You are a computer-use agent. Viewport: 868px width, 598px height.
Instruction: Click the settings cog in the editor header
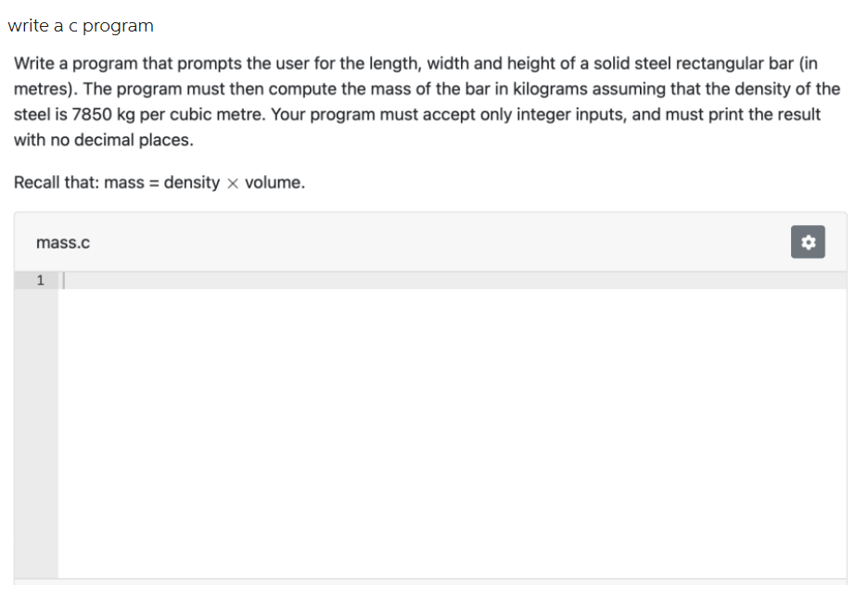(807, 242)
